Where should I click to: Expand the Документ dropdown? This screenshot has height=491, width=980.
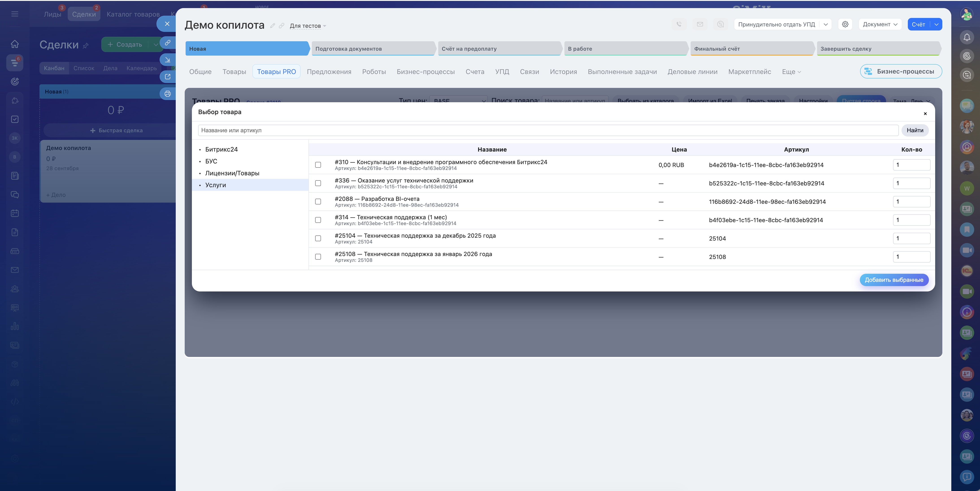coord(880,24)
